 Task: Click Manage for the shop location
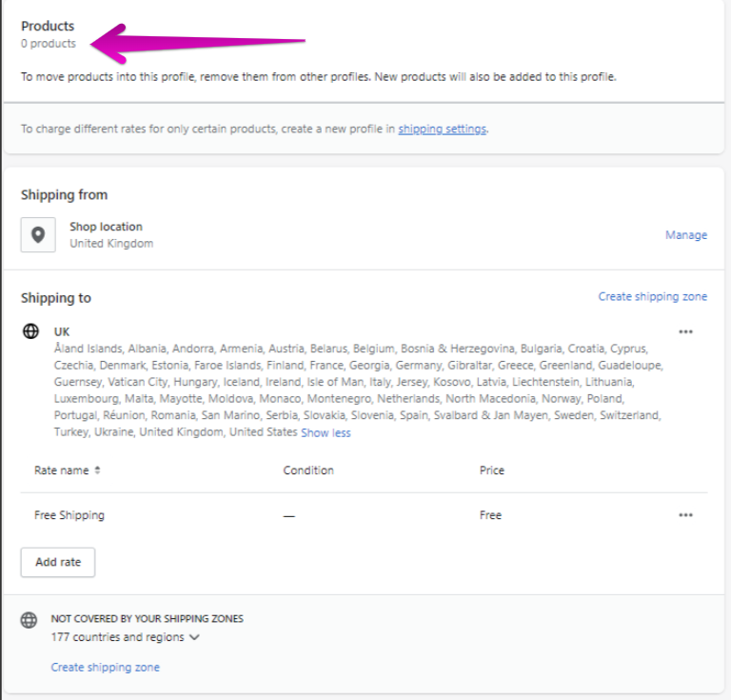pyautogui.click(x=685, y=235)
